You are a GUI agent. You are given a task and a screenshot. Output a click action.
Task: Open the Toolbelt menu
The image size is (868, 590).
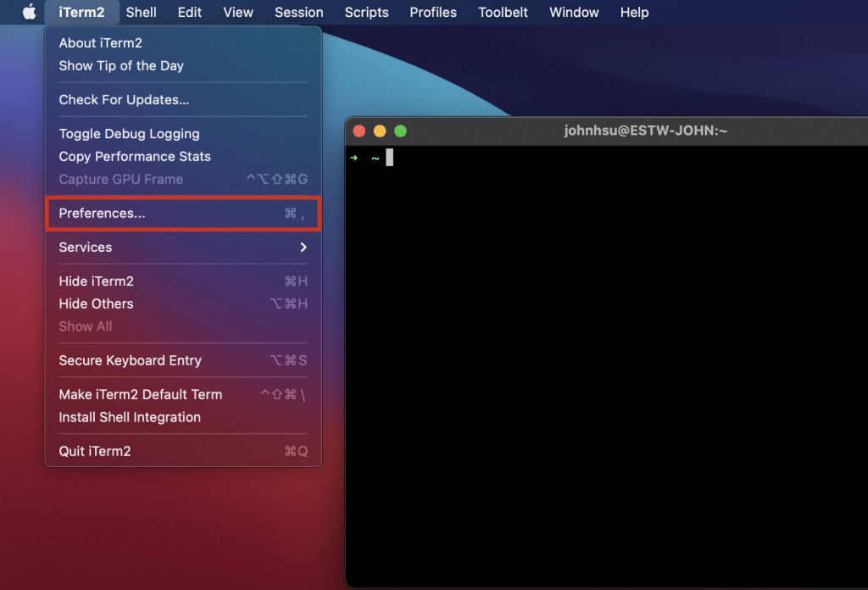(503, 12)
